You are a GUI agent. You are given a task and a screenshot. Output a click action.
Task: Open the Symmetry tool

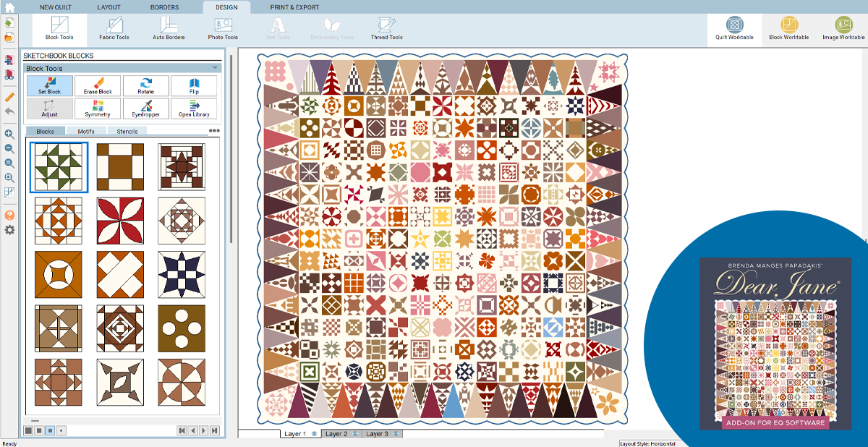(x=98, y=108)
